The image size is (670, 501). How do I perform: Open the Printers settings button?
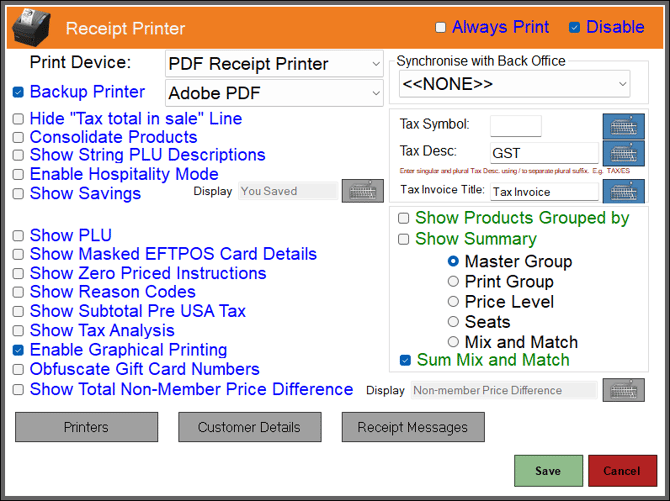coord(86,427)
